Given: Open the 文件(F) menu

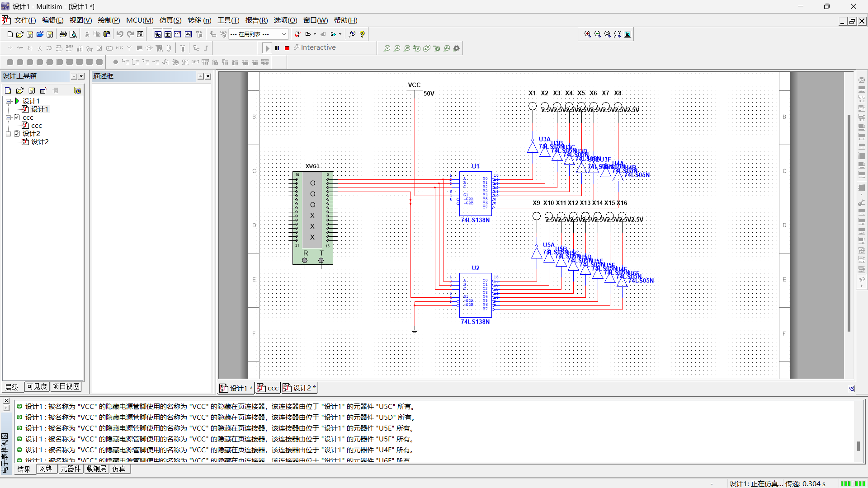Looking at the screenshot, I should (x=25, y=20).
